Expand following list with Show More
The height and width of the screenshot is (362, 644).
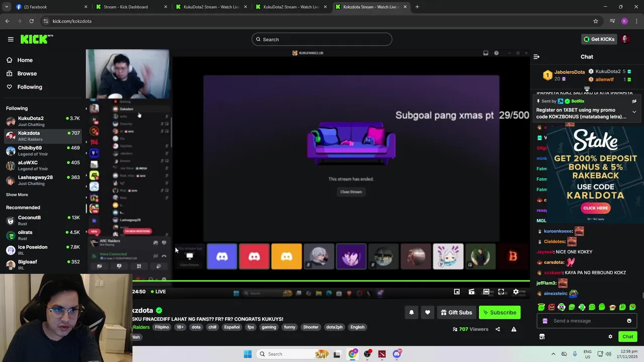point(17,195)
